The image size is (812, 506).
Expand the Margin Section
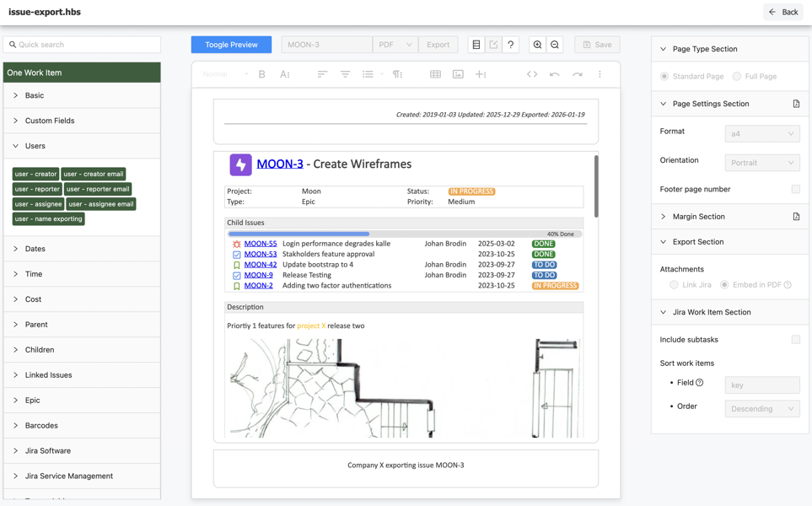pyautogui.click(x=729, y=217)
